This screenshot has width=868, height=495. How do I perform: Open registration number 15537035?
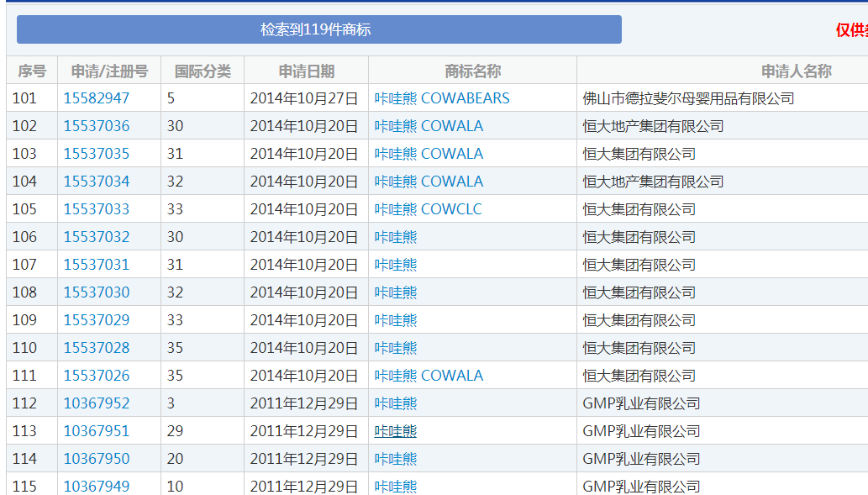pyautogui.click(x=97, y=153)
